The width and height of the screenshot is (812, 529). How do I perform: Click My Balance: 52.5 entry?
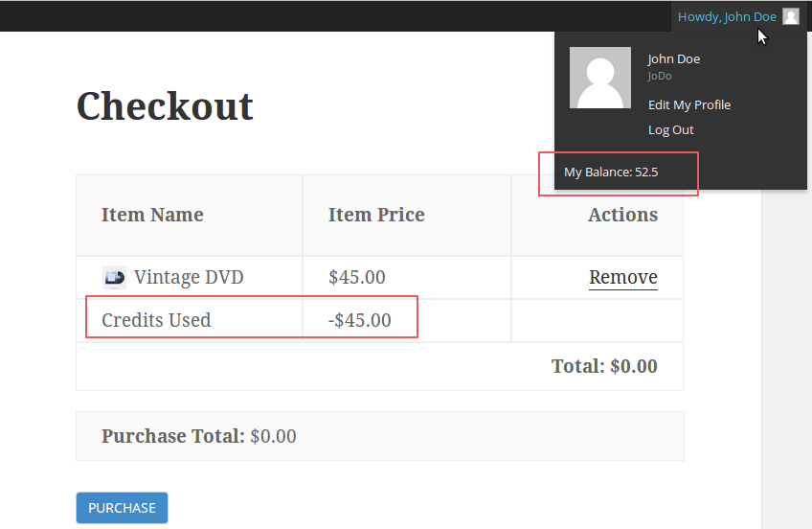coord(611,172)
